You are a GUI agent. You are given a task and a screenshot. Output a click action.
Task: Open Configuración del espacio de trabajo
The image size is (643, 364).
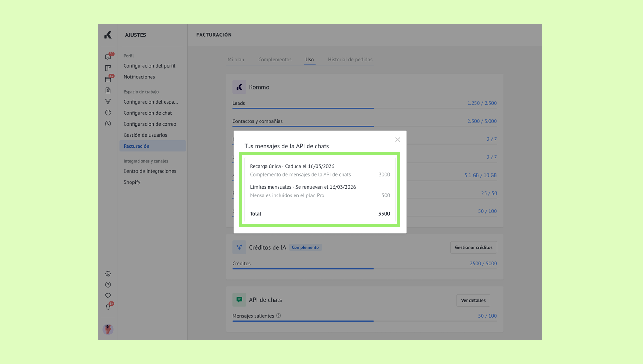click(151, 102)
